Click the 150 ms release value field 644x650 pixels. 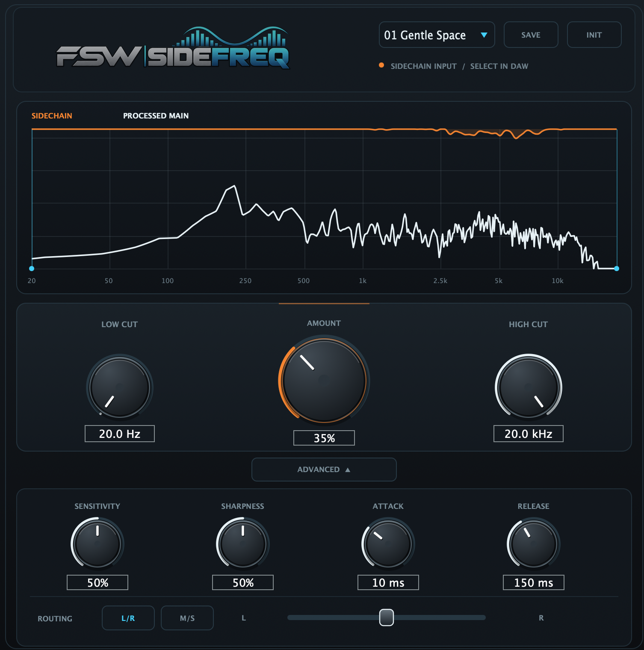(x=534, y=582)
